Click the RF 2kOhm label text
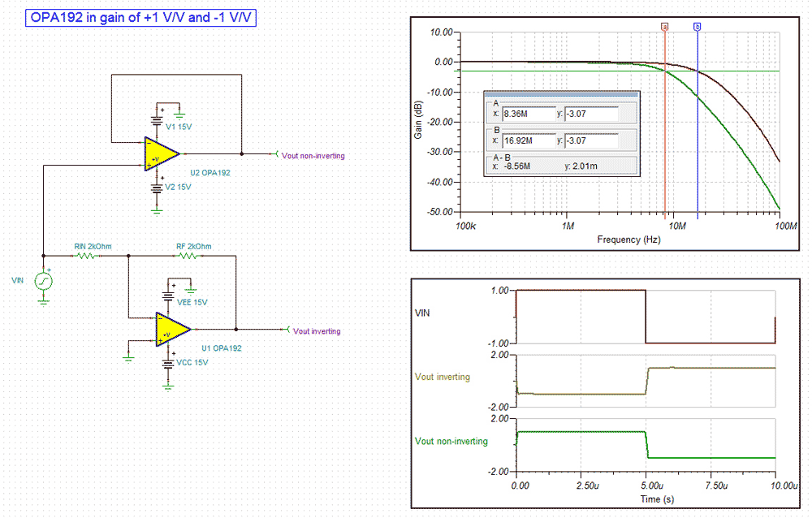Viewport: 812px width, 518px height. [x=194, y=247]
